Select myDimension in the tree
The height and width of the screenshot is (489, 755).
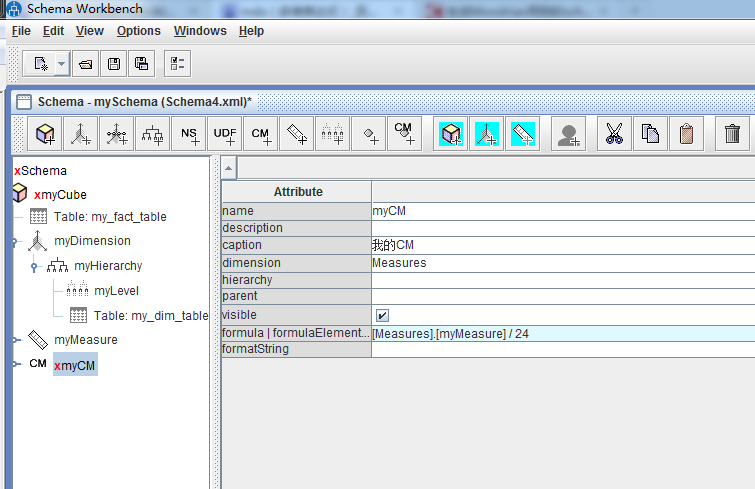tap(92, 241)
